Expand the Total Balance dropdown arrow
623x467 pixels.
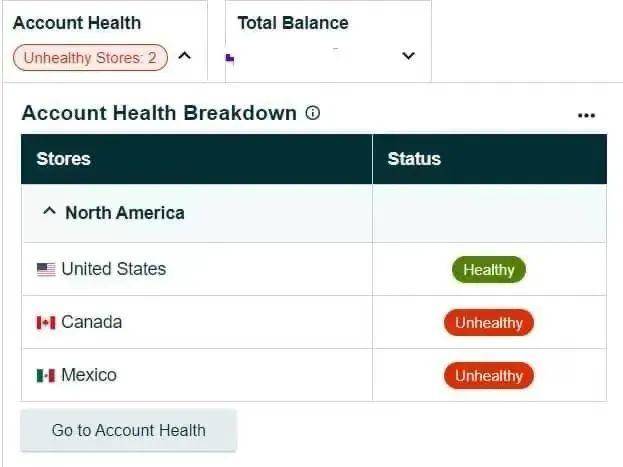point(408,56)
